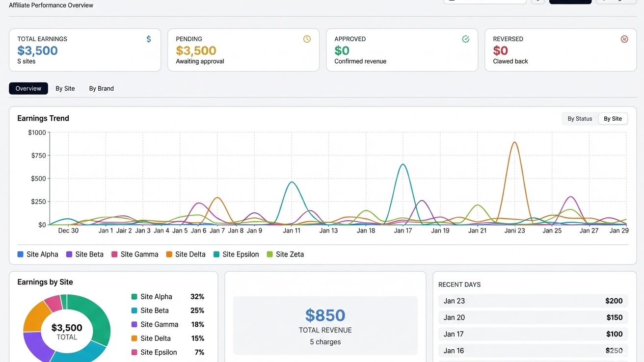
Task: Click the clock icon on the Pending card
Action: [307, 39]
